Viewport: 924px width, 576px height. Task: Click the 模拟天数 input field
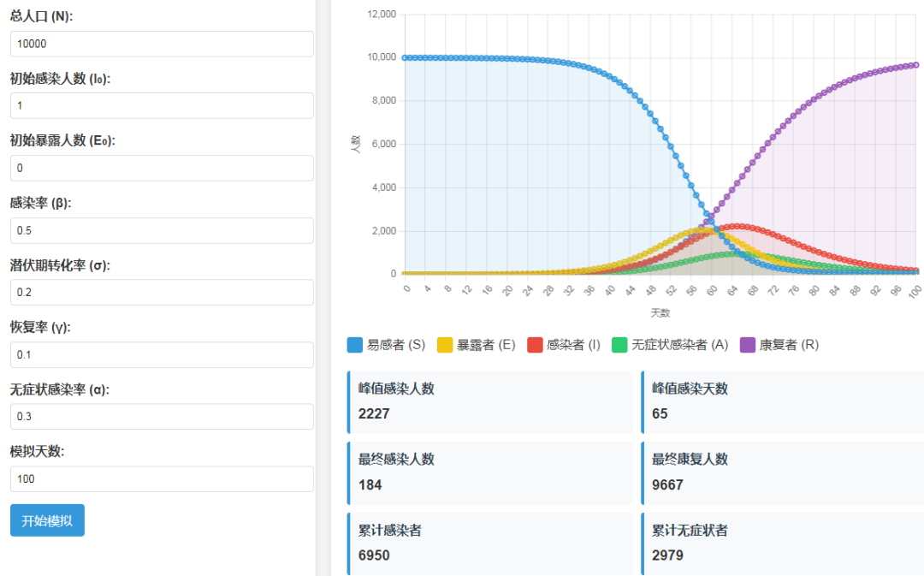coord(162,478)
